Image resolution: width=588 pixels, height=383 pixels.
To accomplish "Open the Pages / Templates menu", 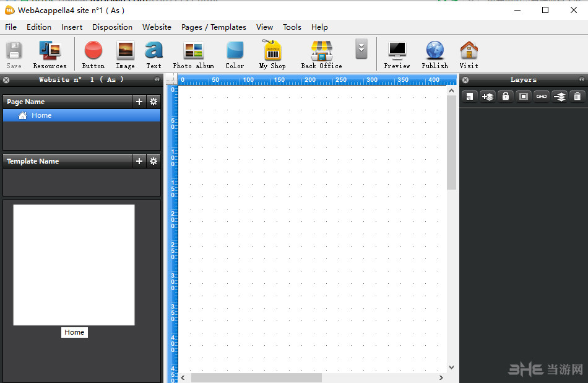I will (x=214, y=27).
